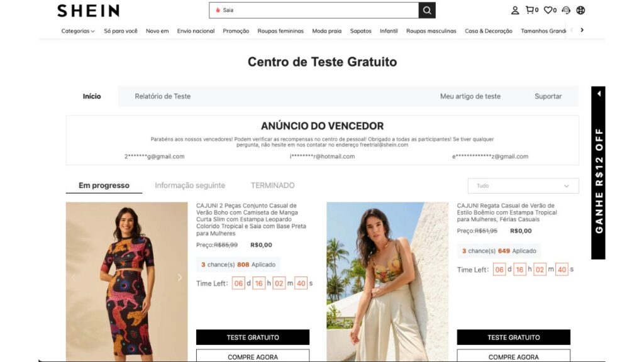Screen dimensions: 644x362
Task: Click the customer support headset icon
Action: (566, 10)
